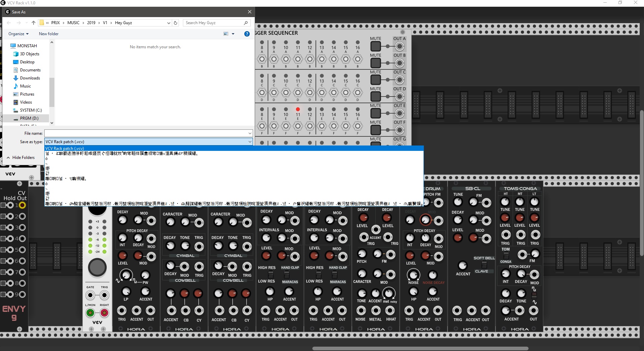Navigate to V1 breadcrumb folder
Viewport: 644px width, 351px height.
105,23
